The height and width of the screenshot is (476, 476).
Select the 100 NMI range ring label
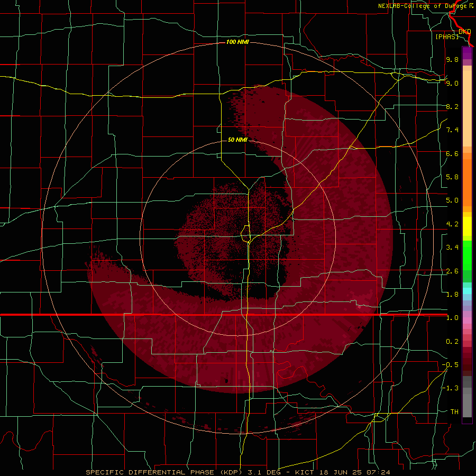(x=237, y=42)
